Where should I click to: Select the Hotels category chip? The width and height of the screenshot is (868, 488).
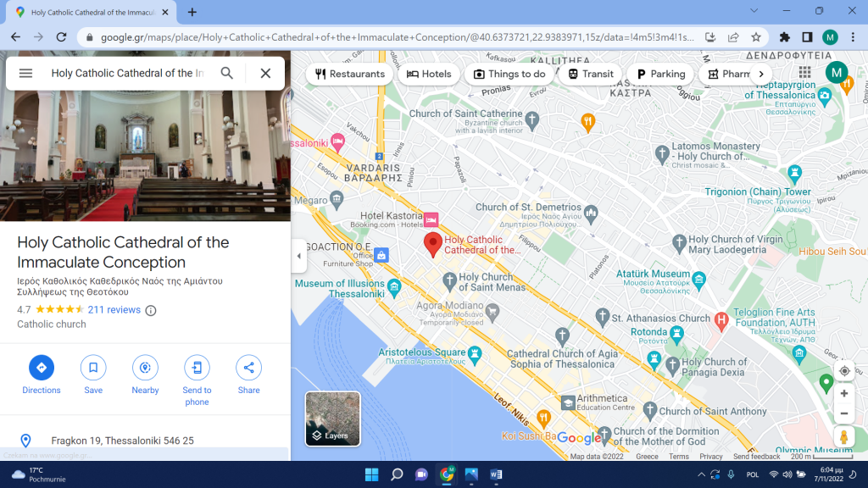tap(429, 74)
